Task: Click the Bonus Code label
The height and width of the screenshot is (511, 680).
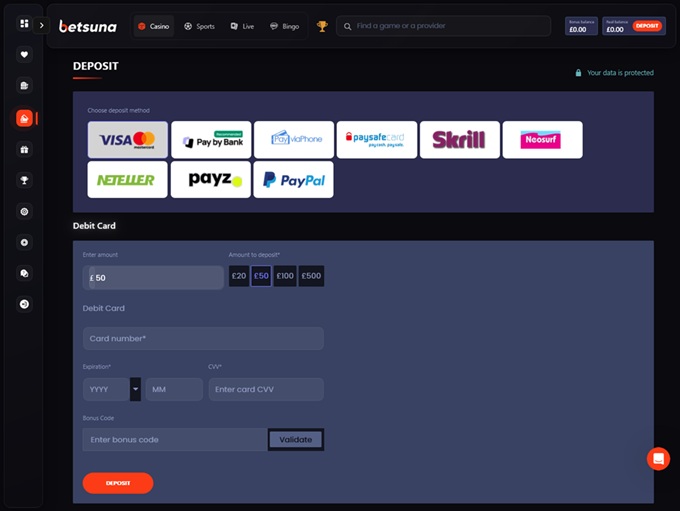Action: click(98, 418)
